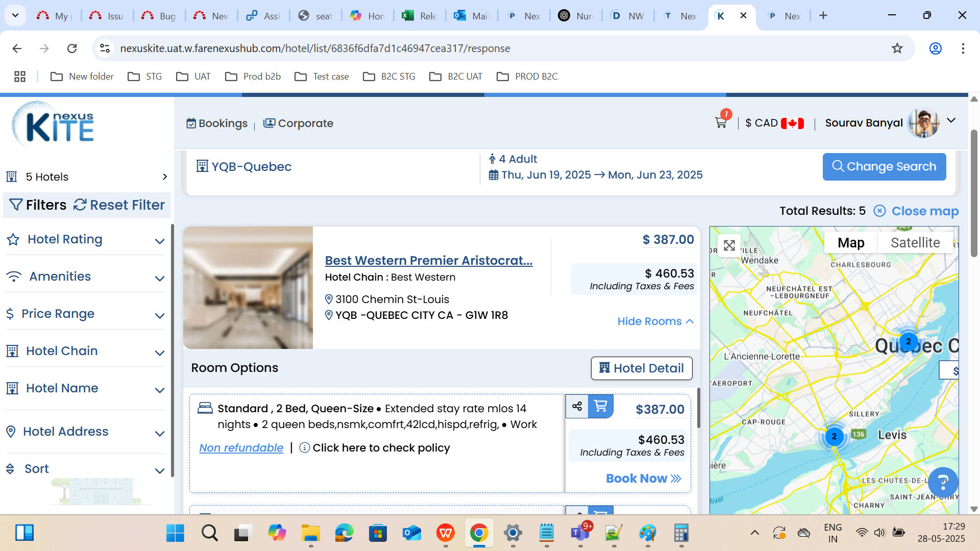Open Microsoft Teams from the taskbar
This screenshot has height=551, width=980.
coord(580,533)
